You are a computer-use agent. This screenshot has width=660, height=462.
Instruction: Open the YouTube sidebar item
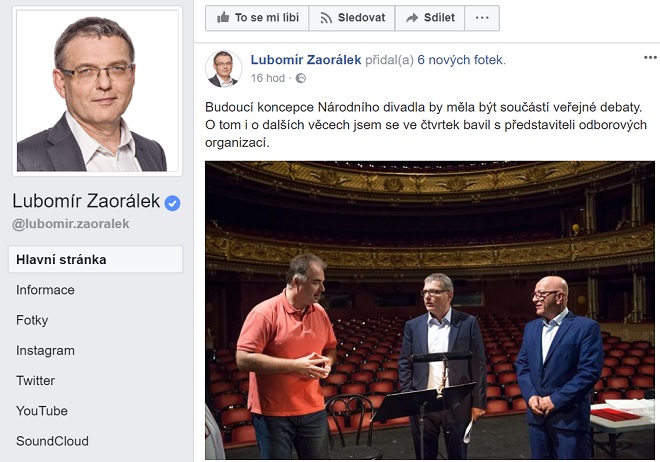click(42, 411)
